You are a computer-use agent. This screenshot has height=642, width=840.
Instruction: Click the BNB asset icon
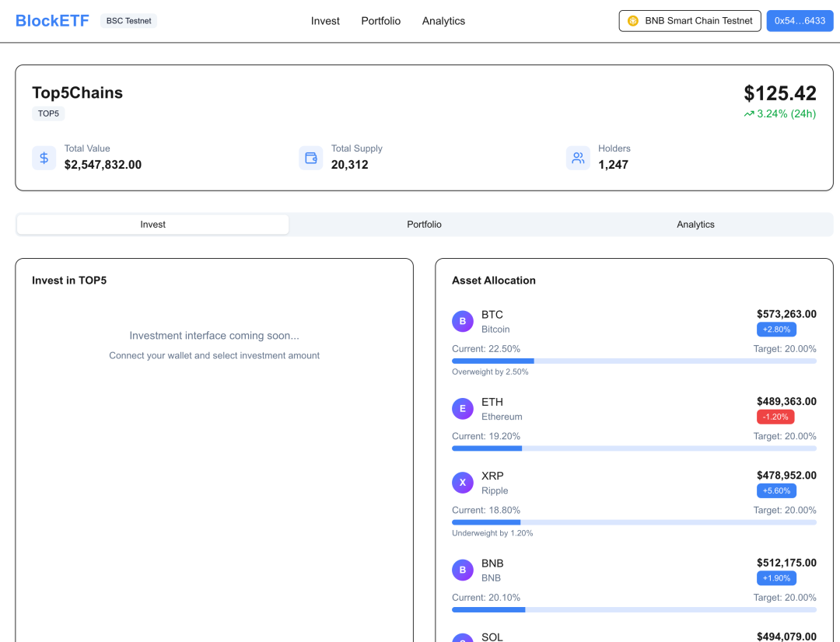(463, 570)
